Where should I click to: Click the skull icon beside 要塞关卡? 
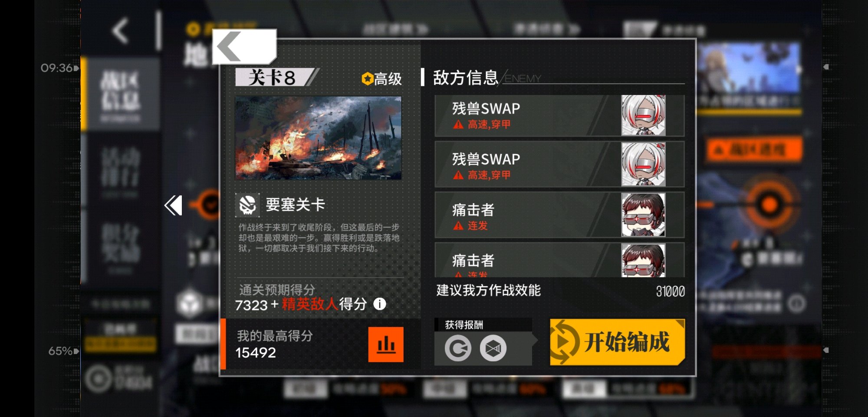tap(247, 205)
